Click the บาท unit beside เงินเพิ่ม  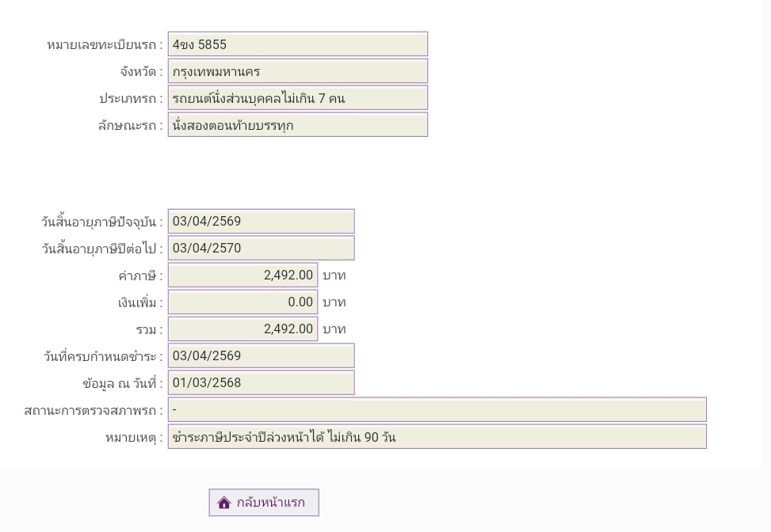point(334,302)
